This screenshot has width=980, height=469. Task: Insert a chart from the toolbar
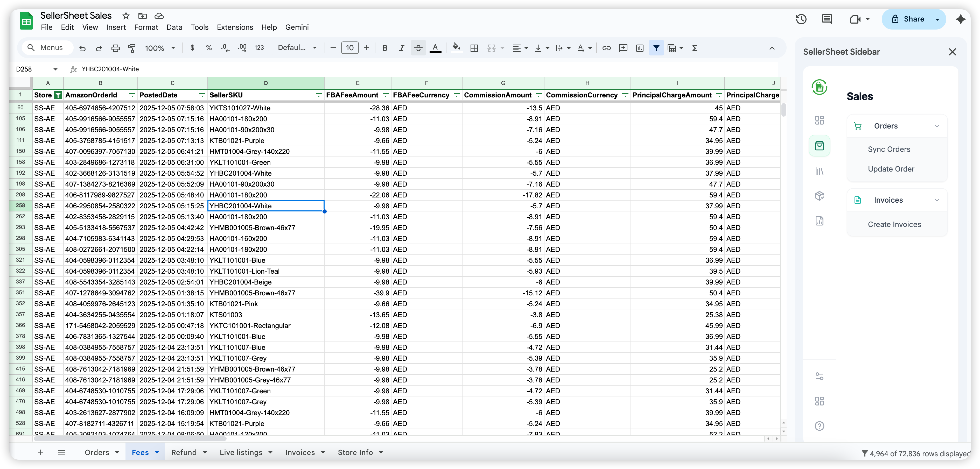pyautogui.click(x=640, y=48)
